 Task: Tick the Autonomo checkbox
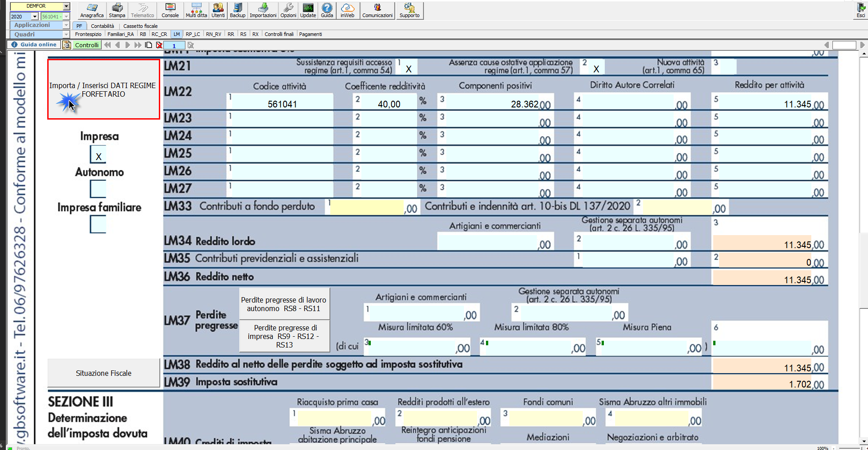click(98, 189)
